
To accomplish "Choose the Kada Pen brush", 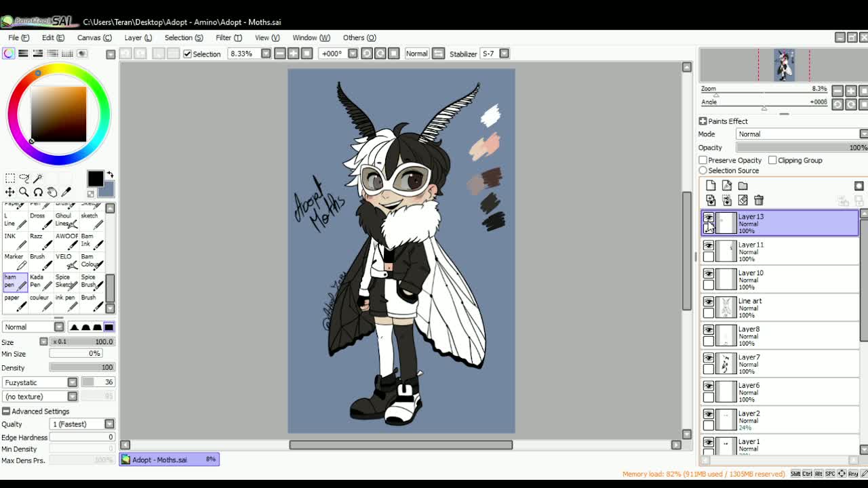I will point(41,281).
